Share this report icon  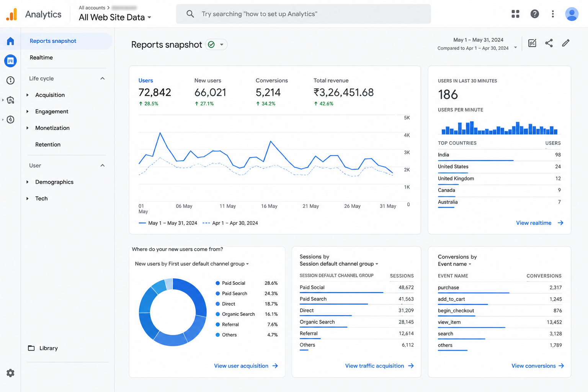point(549,43)
